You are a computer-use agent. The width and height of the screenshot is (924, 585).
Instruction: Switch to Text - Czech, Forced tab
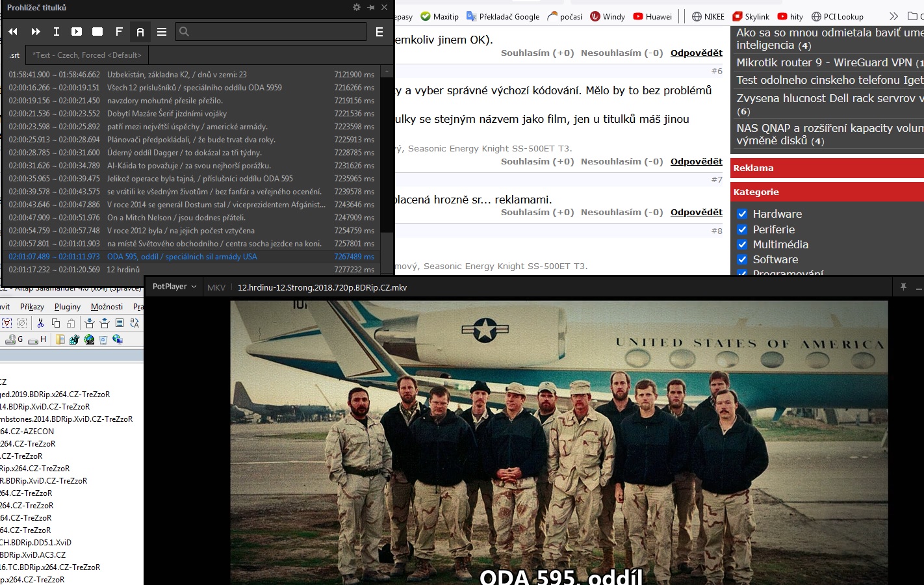[87, 55]
